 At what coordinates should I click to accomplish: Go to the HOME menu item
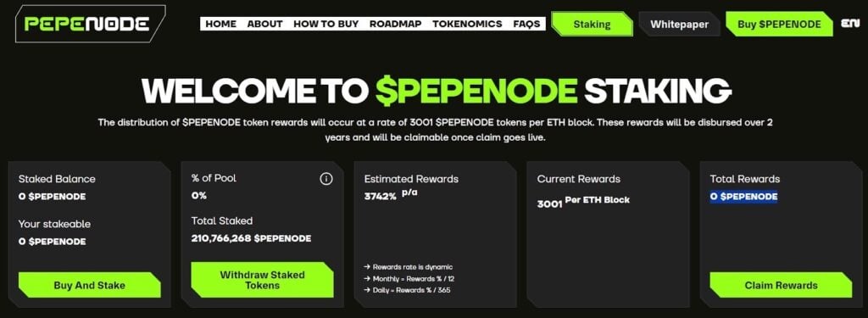click(221, 24)
